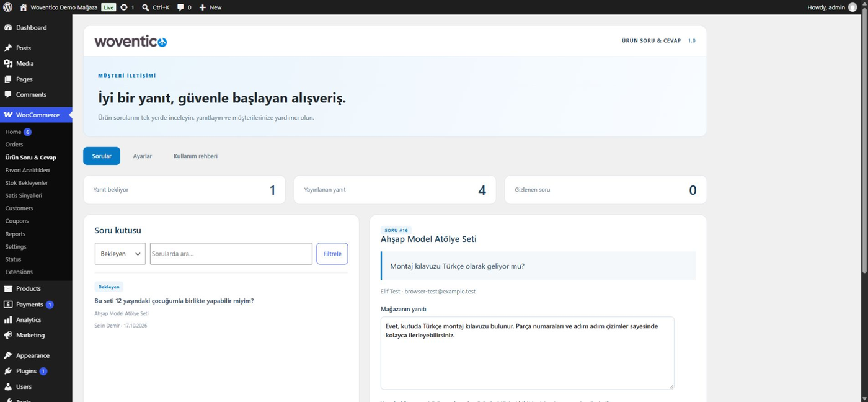868x402 pixels.
Task: Open WooCommerce Extensions link
Action: click(x=19, y=272)
